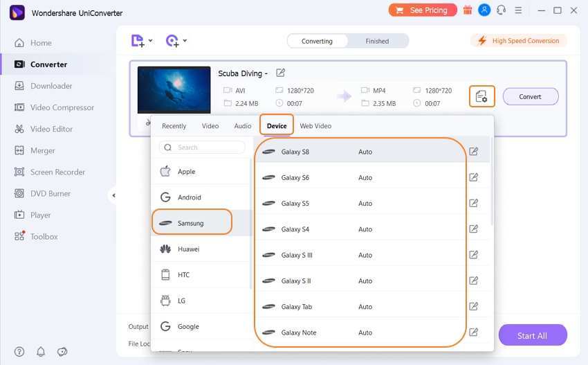This screenshot has height=365, width=588.
Task: Open the output format settings icon
Action: (482, 96)
